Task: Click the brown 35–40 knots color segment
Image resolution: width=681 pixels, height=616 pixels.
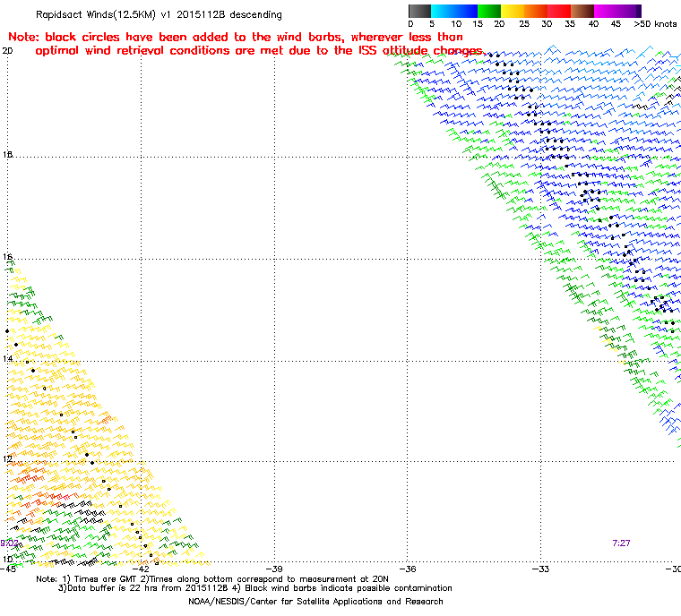Action: [x=582, y=11]
